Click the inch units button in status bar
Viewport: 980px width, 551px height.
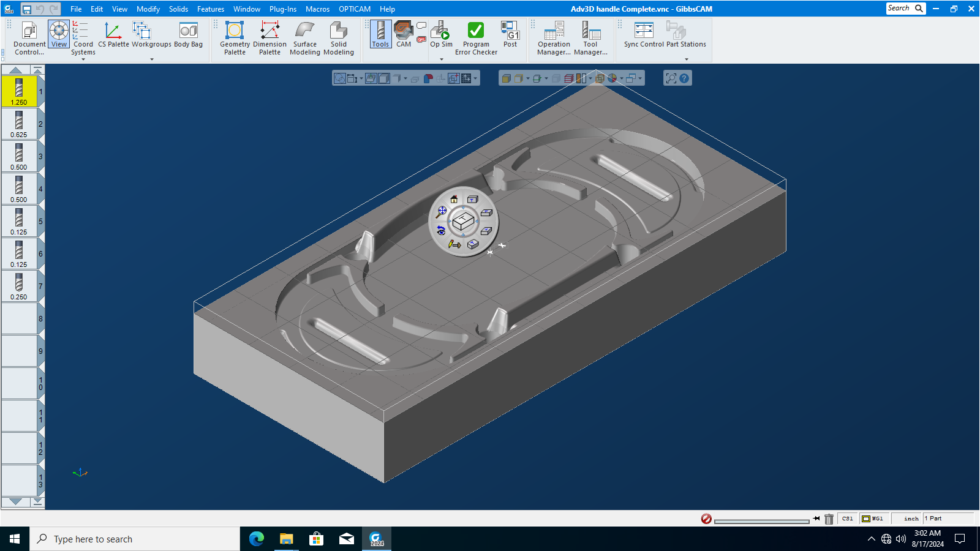pos(911,519)
